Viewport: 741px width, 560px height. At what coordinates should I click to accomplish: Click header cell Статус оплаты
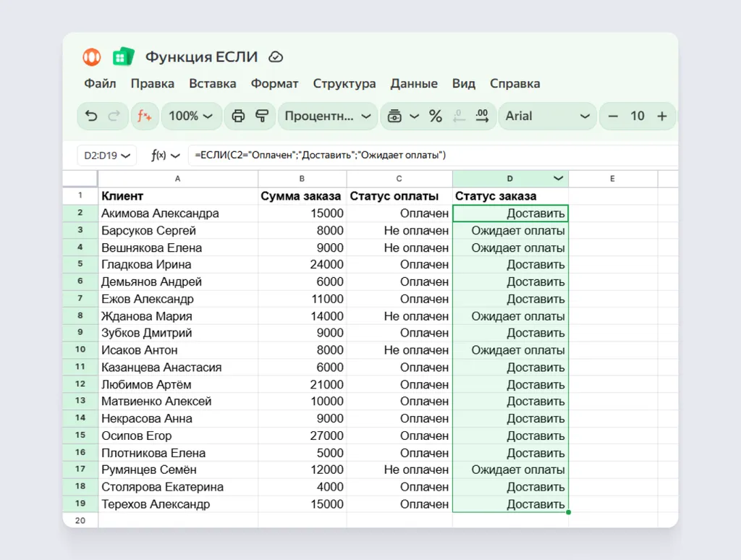point(399,196)
